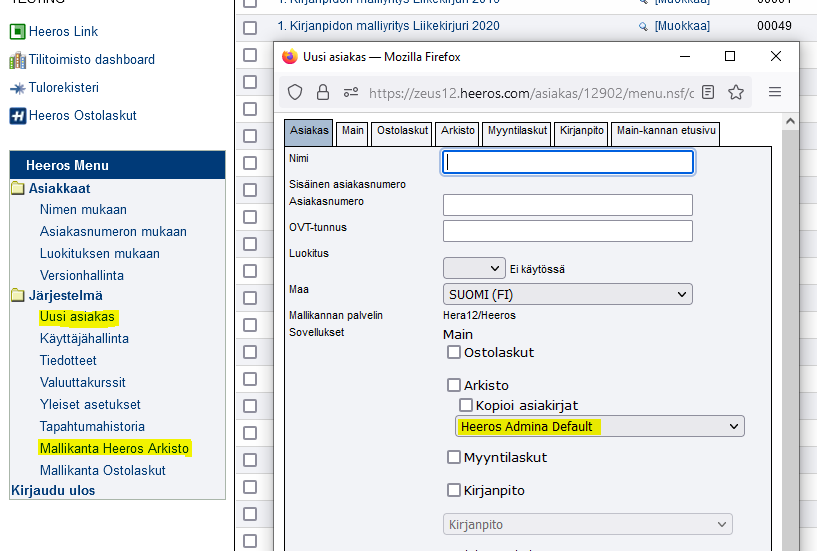Click in the OVT-tunnus input field

[567, 231]
